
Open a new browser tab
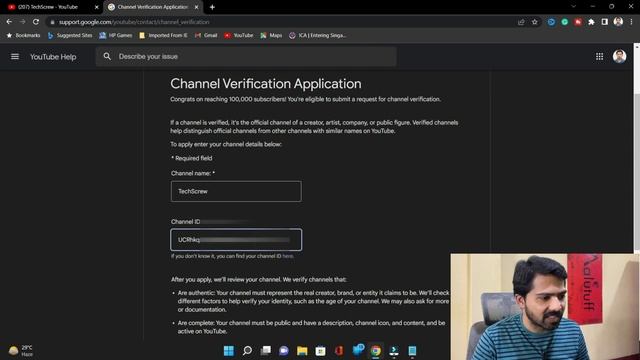pyautogui.click(x=212, y=7)
